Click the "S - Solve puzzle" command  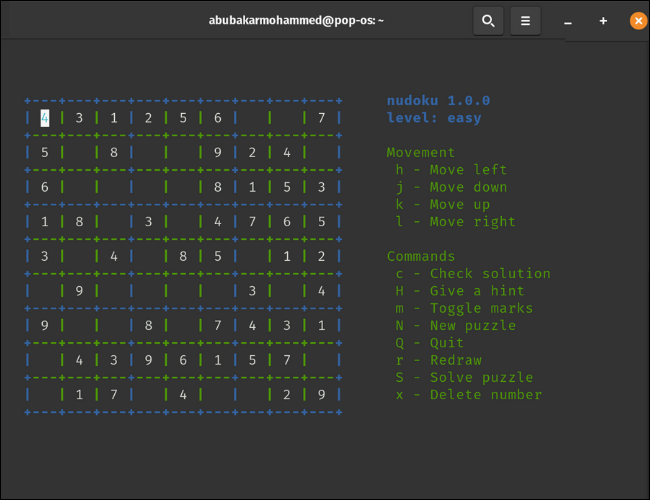point(464,377)
